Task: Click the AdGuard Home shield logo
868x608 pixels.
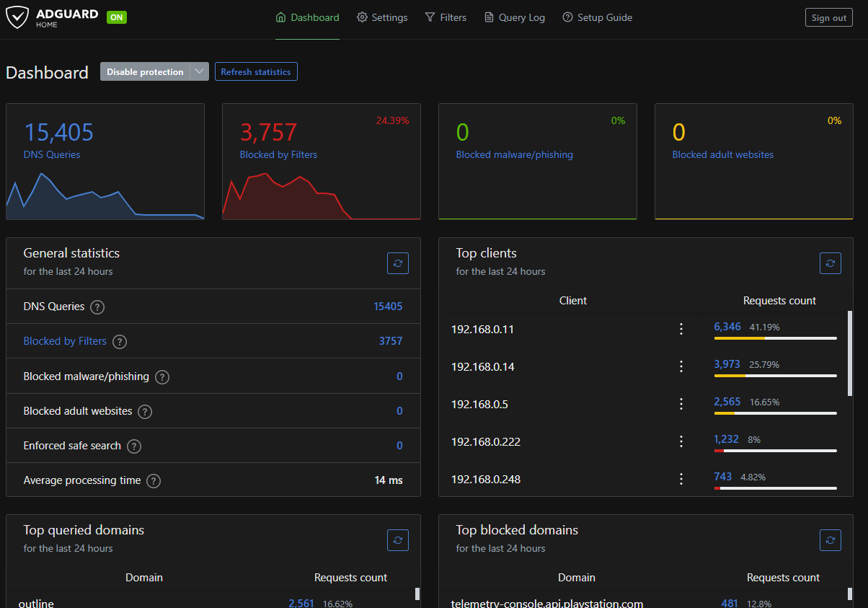Action: [x=18, y=17]
